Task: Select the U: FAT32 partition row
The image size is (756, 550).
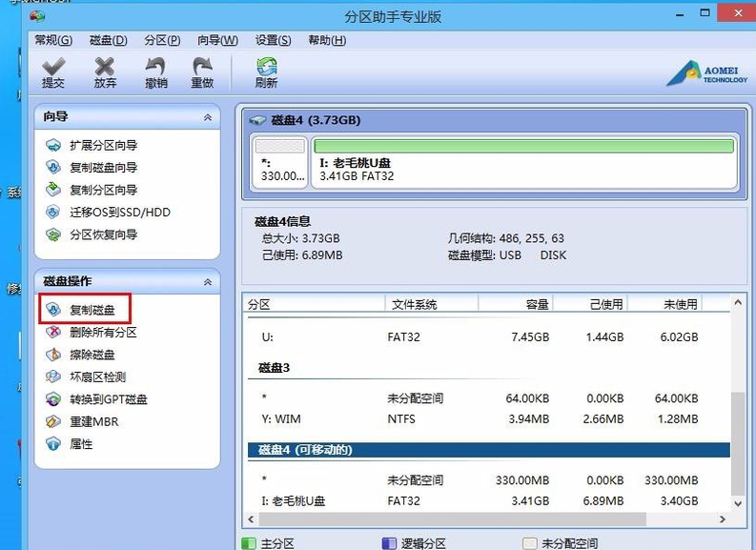Action: 489,336
